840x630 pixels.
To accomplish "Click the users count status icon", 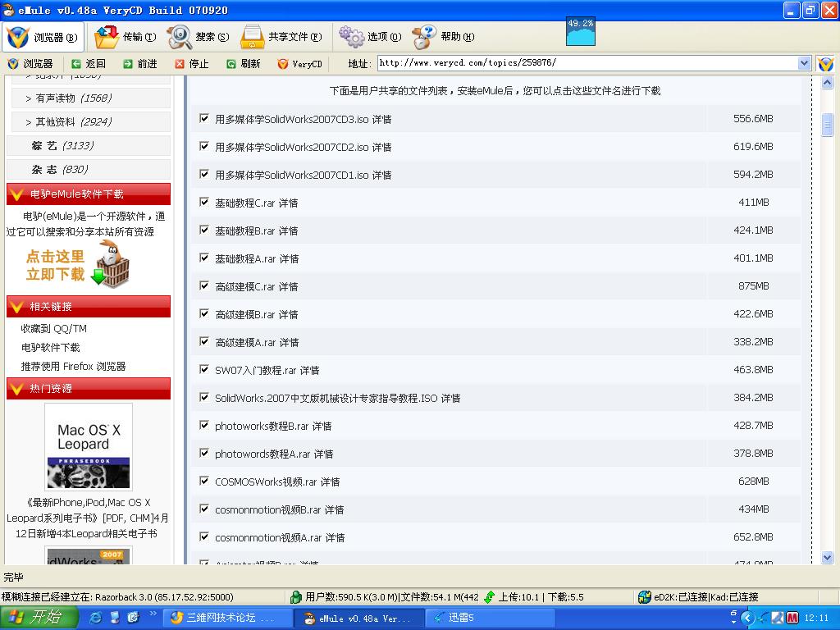I will (x=295, y=597).
